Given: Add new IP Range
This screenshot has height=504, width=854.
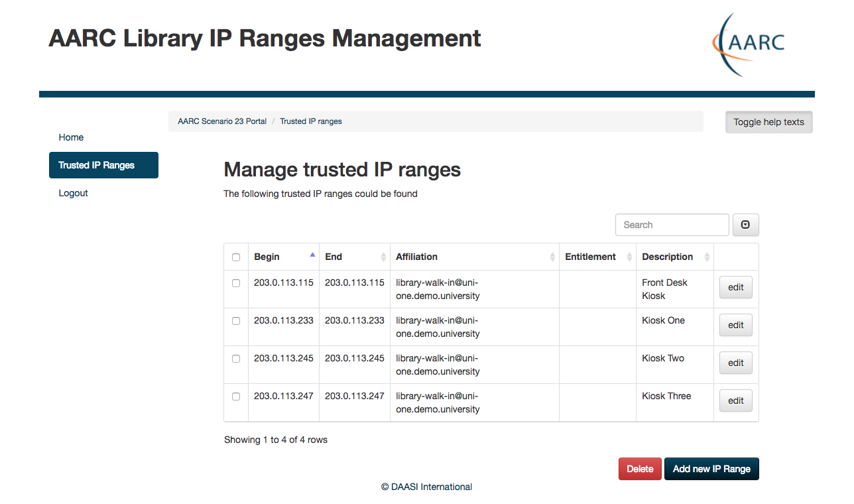Looking at the screenshot, I should pyautogui.click(x=711, y=469).
